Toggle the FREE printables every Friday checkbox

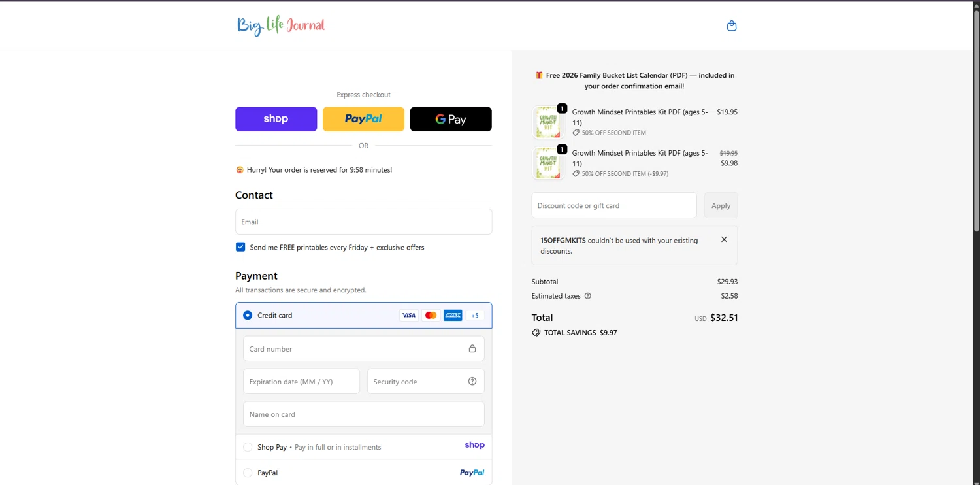(240, 247)
